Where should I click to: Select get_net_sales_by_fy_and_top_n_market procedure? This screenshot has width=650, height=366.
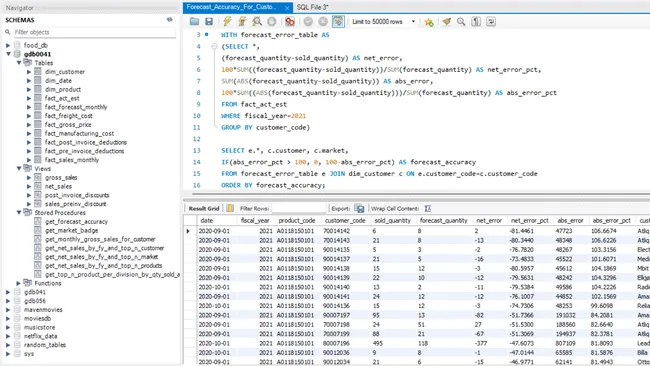tap(102, 257)
